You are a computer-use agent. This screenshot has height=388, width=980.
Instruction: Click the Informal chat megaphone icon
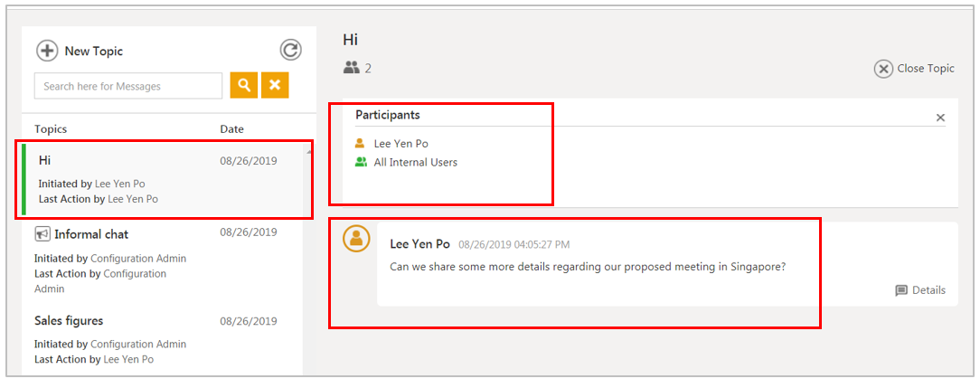pyautogui.click(x=42, y=234)
